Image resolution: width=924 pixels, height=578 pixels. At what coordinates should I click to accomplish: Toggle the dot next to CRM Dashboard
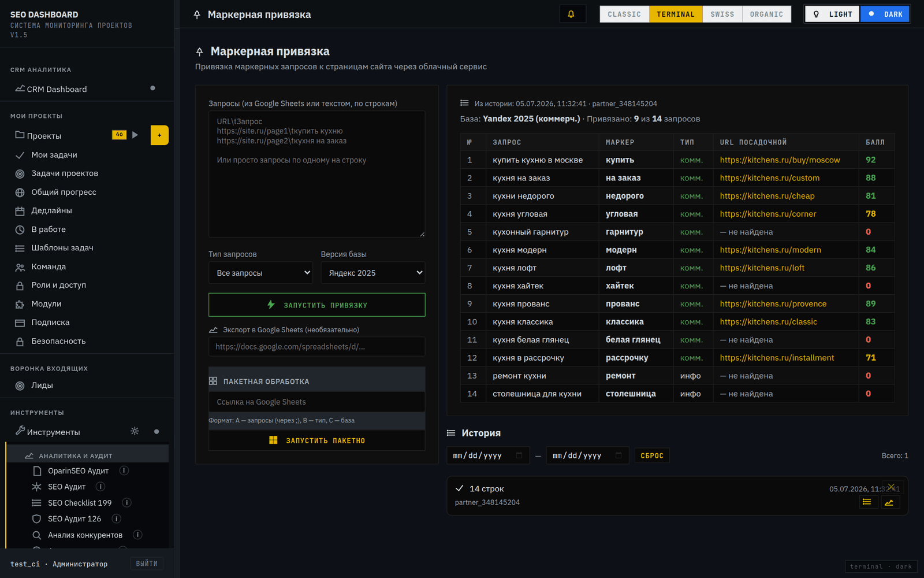(152, 88)
